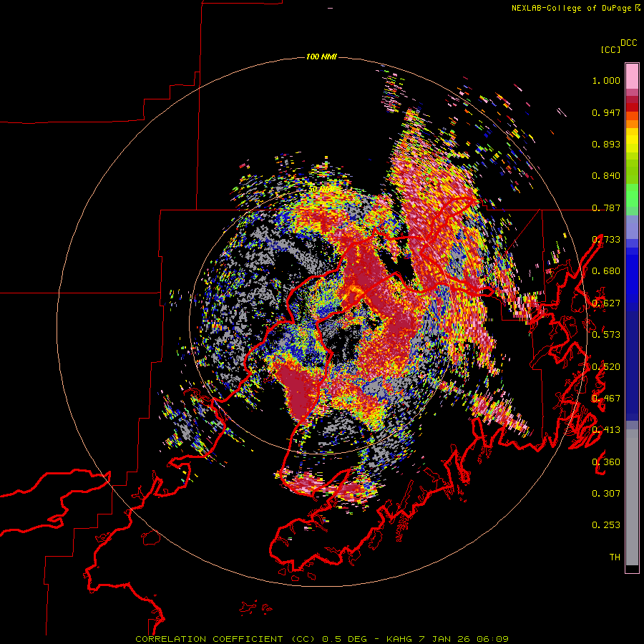Image resolution: width=644 pixels, height=644 pixels.
Task: Click the 0.573 value on the scale
Action: pos(606,334)
